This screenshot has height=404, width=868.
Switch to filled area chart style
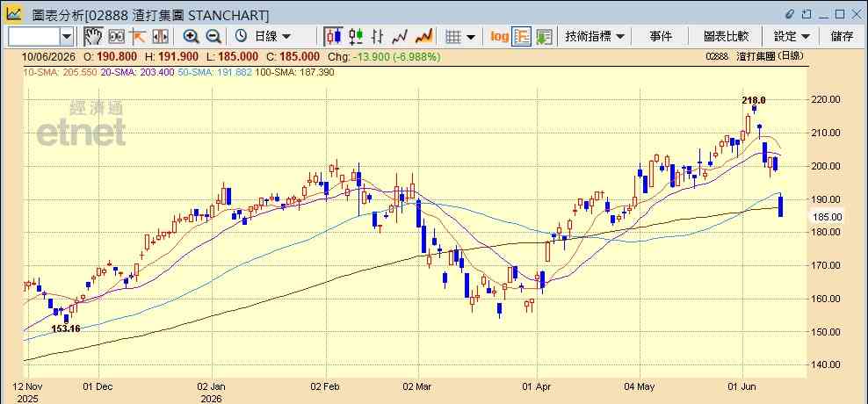pos(423,37)
